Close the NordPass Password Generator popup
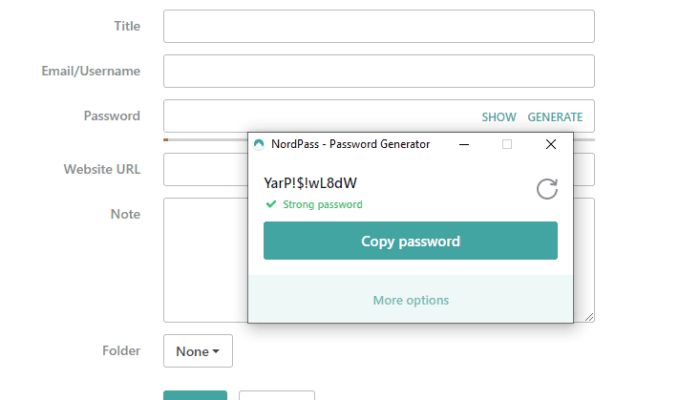The image size is (700, 400). pyautogui.click(x=551, y=144)
